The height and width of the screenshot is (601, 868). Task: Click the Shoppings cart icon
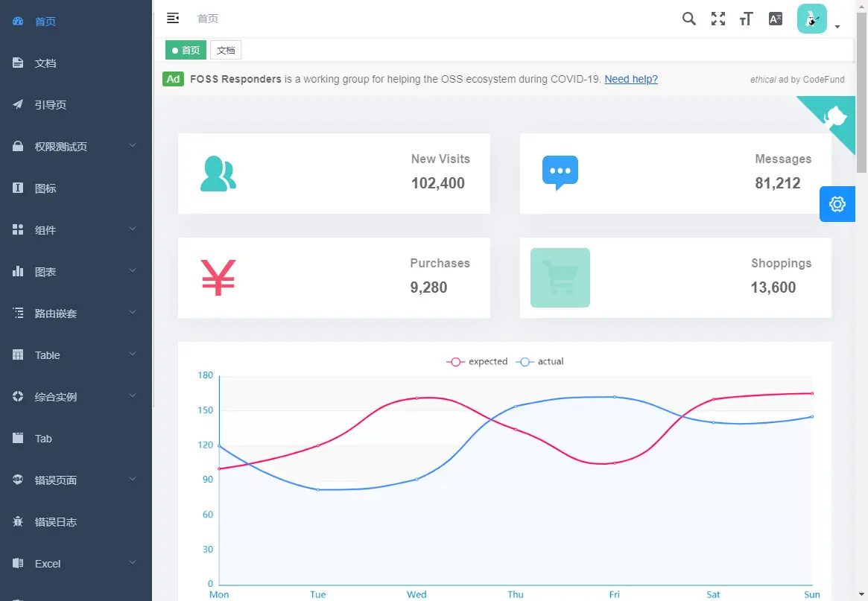point(560,278)
